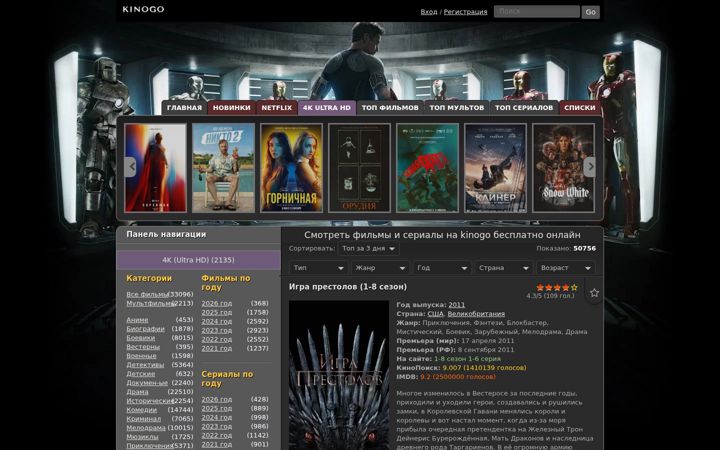Open Биографии category
720x450 pixels.
click(x=145, y=329)
